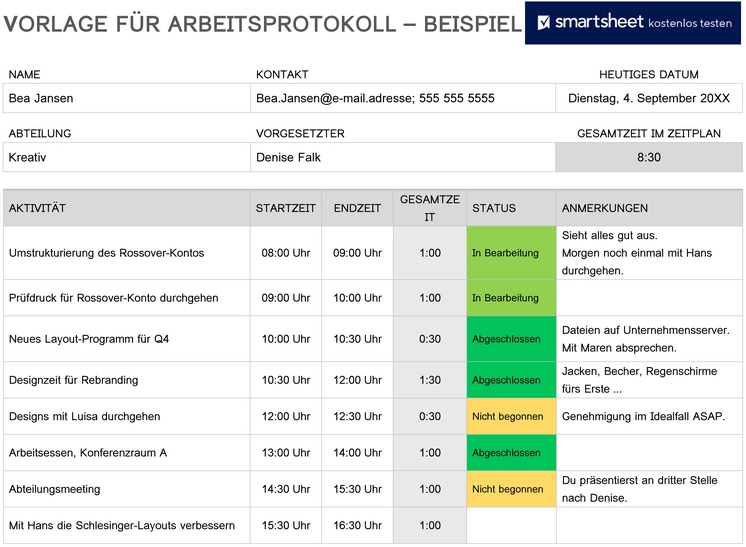
Task: Open the 'smartsheet kostenlos testen' banner
Action: tap(633, 23)
